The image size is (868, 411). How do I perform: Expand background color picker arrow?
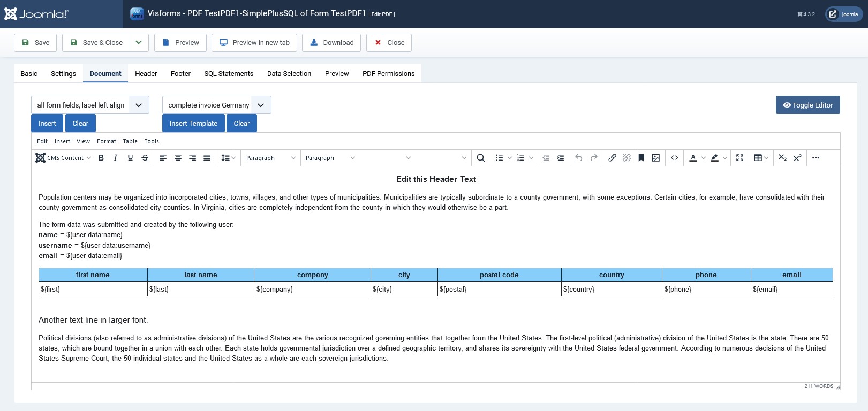(724, 158)
